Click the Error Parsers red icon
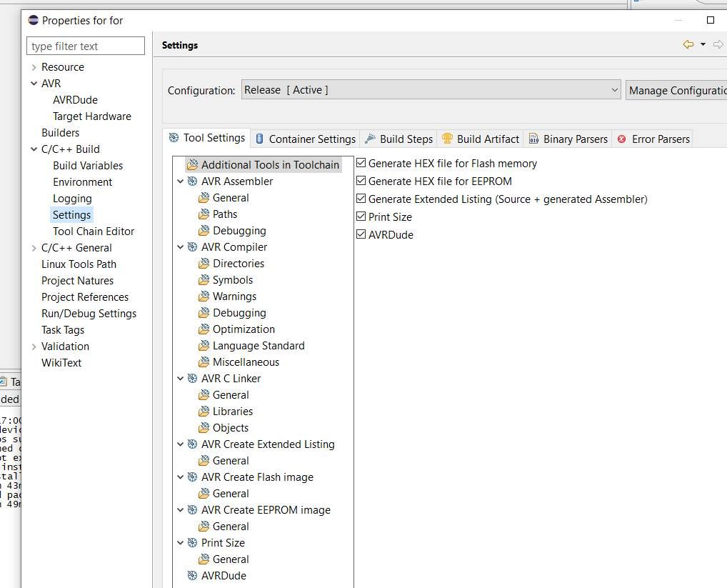Image resolution: width=727 pixels, height=588 pixels. pyautogui.click(x=622, y=139)
